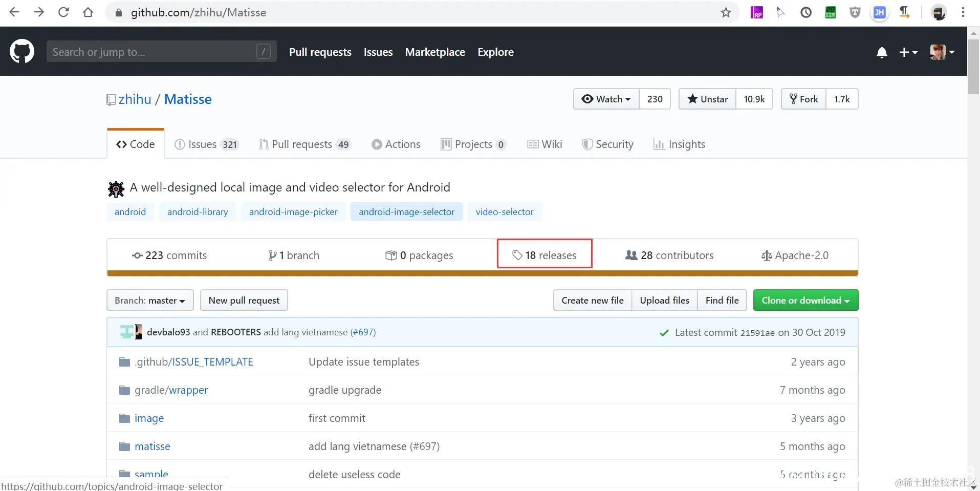This screenshot has height=491, width=980.
Task: View site info via the address bar lock
Action: tap(119, 13)
